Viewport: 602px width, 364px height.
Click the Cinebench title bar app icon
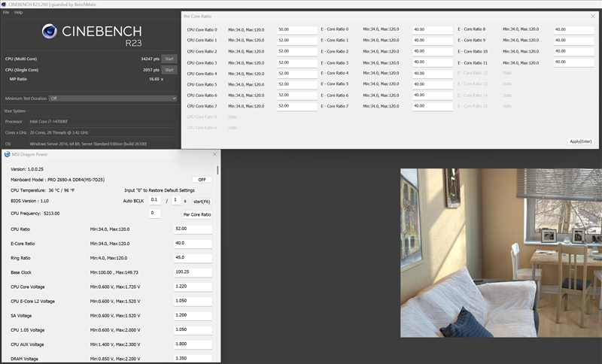coord(4,5)
